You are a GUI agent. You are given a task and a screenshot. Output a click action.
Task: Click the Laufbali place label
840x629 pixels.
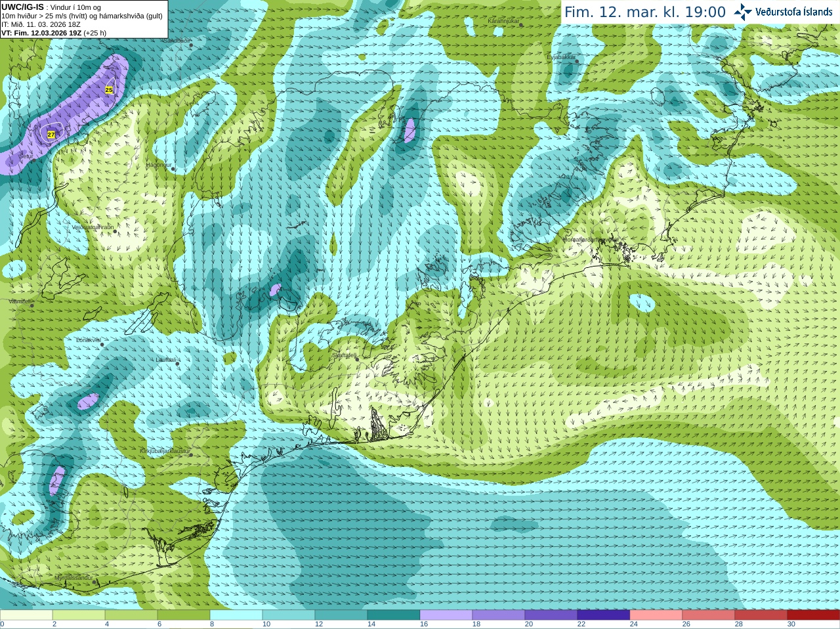pyautogui.click(x=166, y=360)
